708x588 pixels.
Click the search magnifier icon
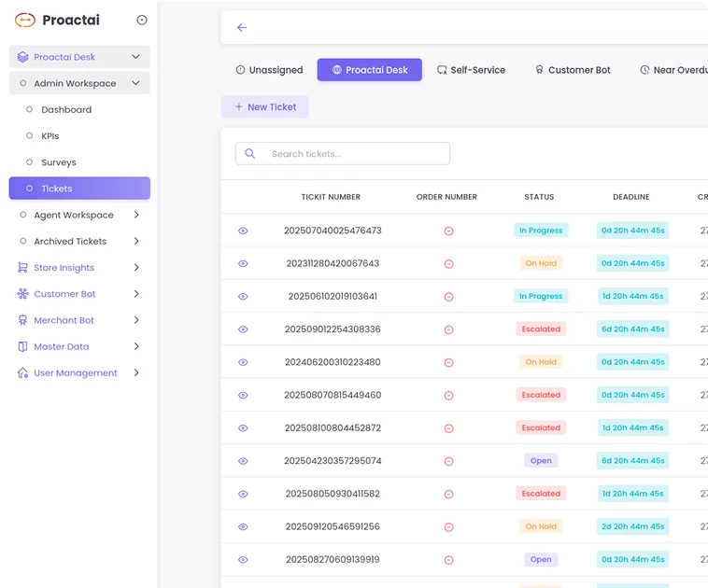(250, 154)
